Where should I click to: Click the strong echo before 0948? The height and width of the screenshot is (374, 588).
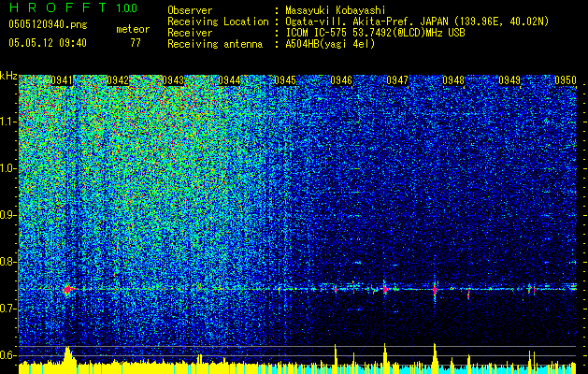tap(435, 289)
